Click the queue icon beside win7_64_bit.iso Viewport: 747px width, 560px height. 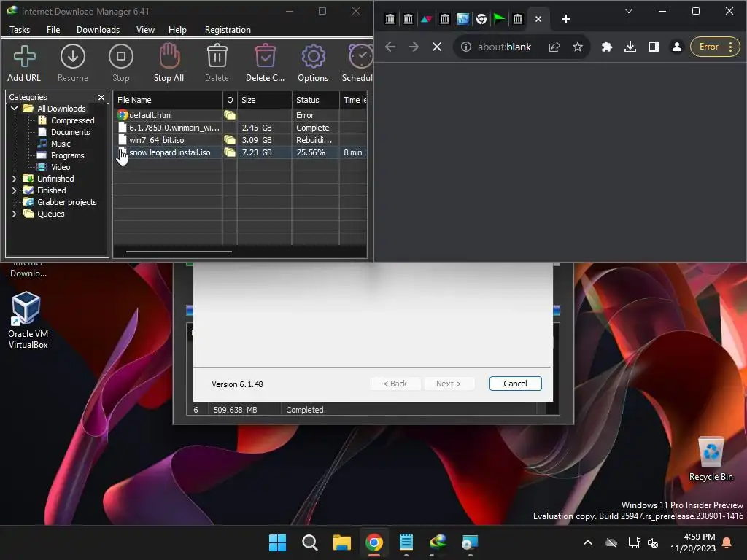230,140
